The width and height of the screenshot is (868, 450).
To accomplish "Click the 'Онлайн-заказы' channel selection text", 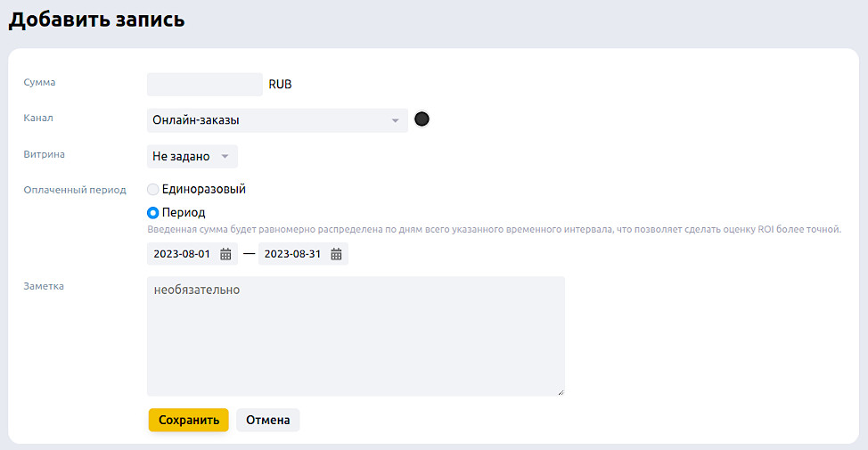I will tap(196, 120).
